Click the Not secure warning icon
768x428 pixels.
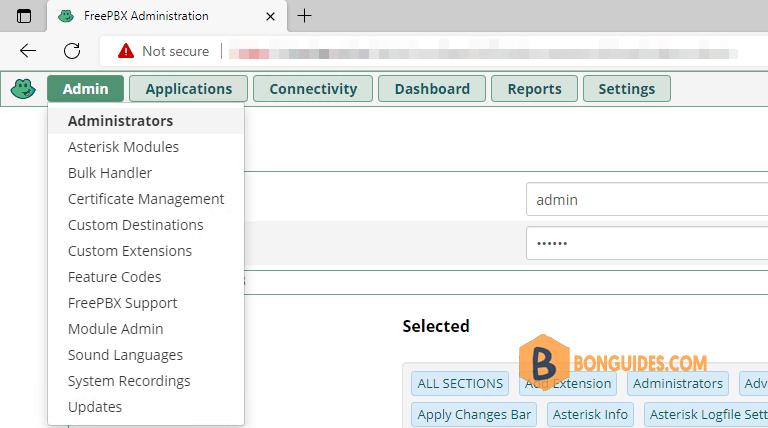tap(126, 50)
